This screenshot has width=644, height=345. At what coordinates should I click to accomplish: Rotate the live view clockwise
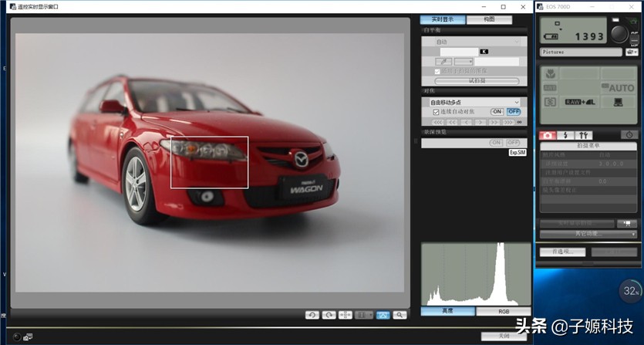point(329,316)
